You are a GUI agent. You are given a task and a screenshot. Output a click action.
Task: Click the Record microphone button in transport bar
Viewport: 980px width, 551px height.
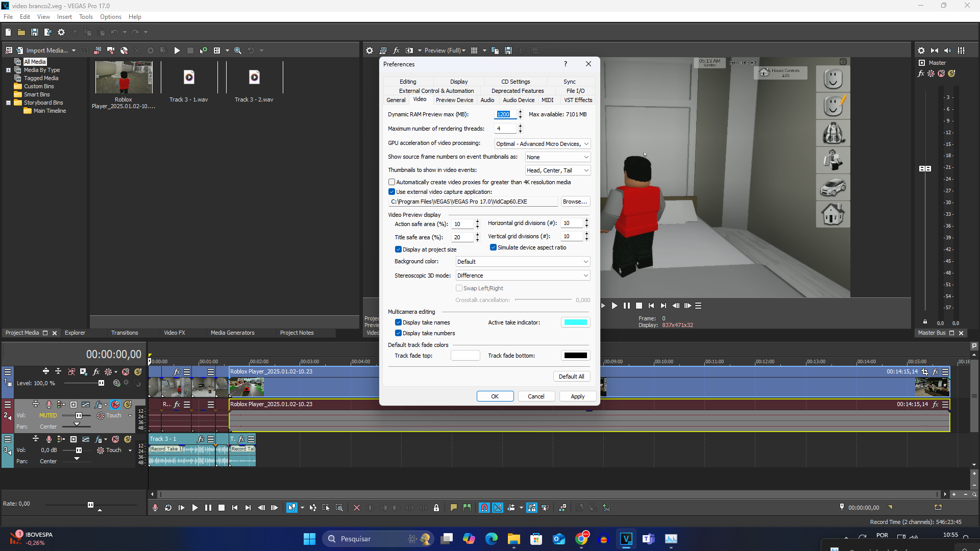(x=155, y=508)
